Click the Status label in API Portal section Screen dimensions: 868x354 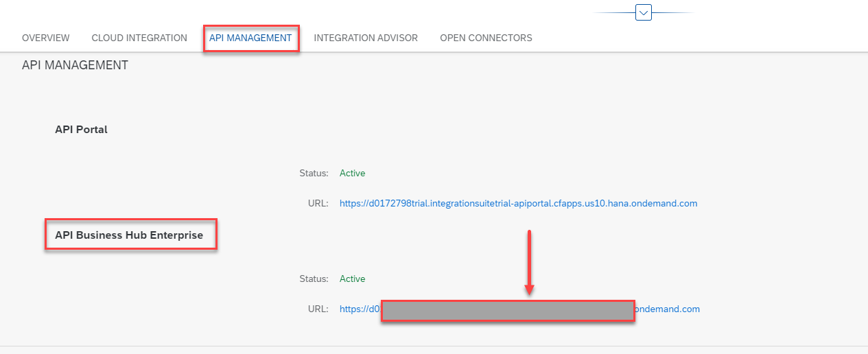[314, 174]
